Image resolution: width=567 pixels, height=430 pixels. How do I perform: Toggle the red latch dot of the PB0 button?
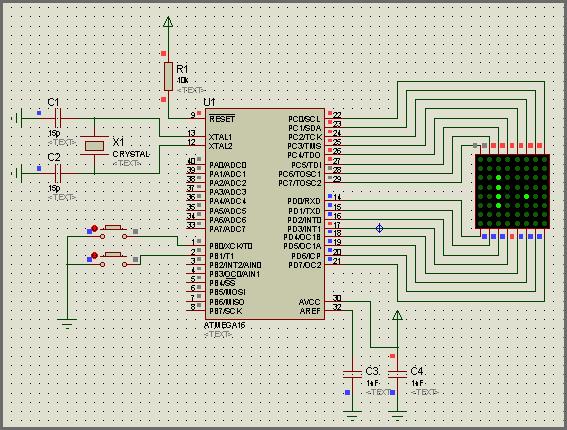(94, 228)
